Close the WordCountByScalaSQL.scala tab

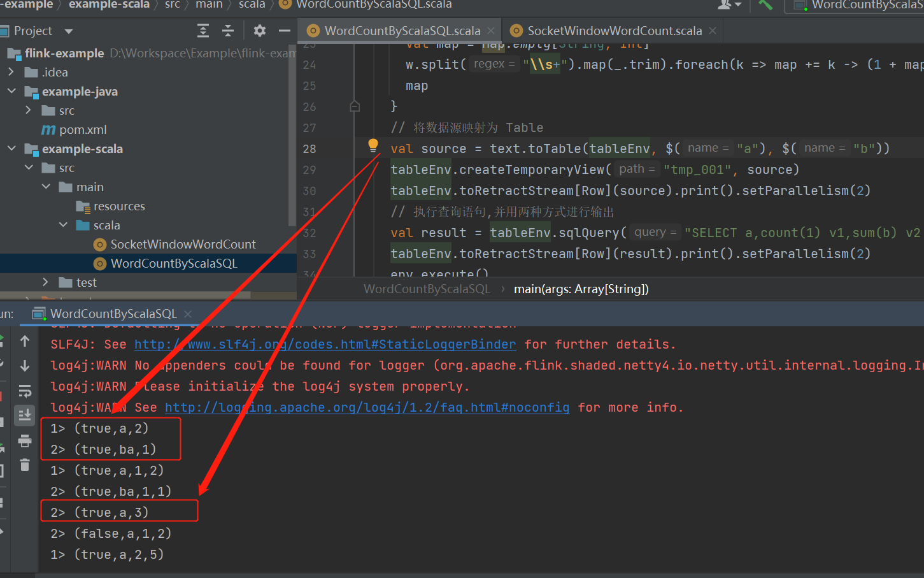(491, 31)
